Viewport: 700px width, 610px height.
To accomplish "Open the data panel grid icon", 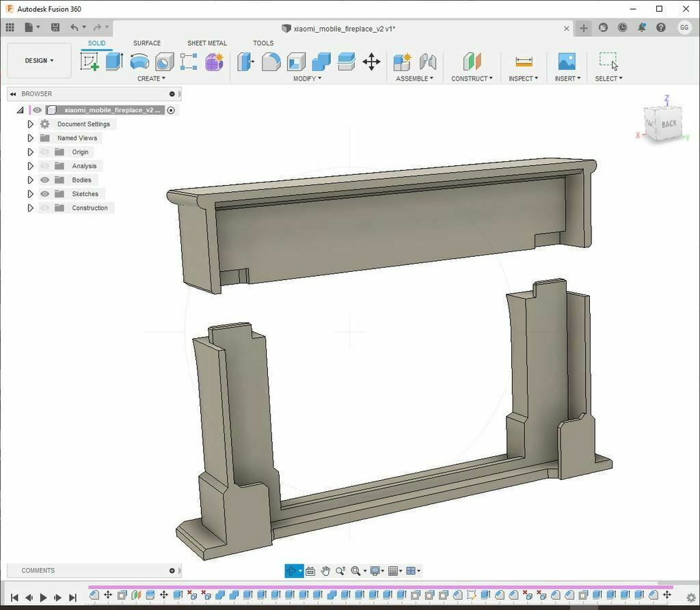I will click(x=10, y=28).
